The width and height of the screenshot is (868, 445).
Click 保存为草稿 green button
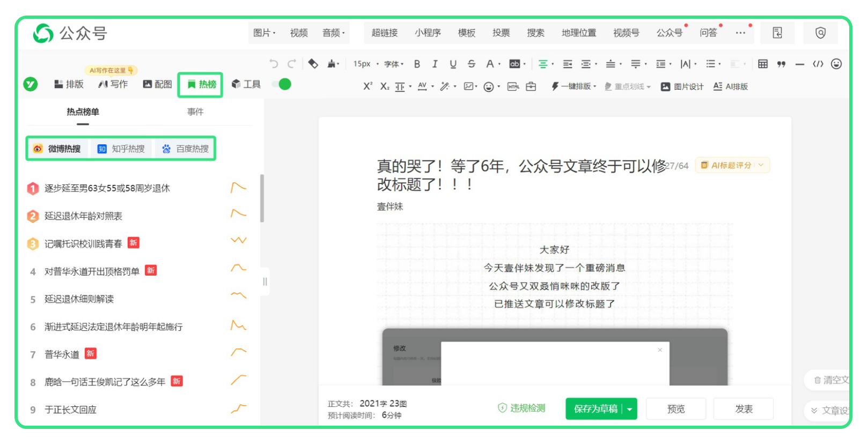(x=595, y=409)
